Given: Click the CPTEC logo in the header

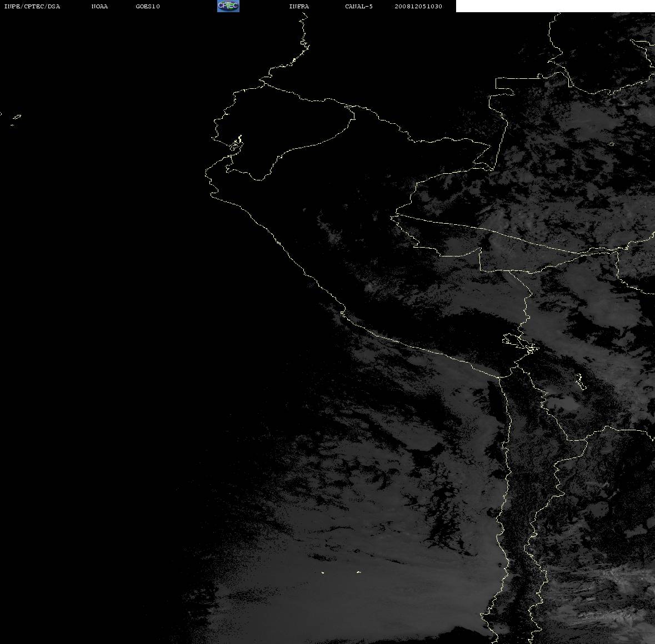Looking at the screenshot, I should [x=228, y=6].
